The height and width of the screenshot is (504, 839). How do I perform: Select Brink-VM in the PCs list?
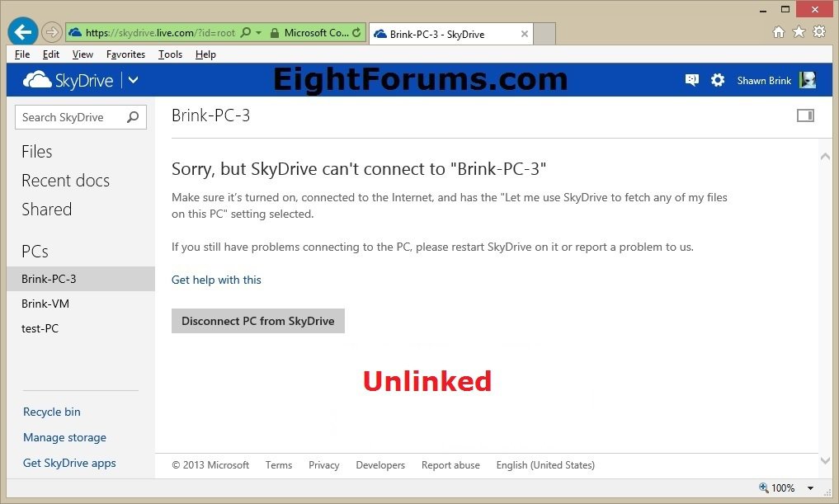pyautogui.click(x=45, y=304)
